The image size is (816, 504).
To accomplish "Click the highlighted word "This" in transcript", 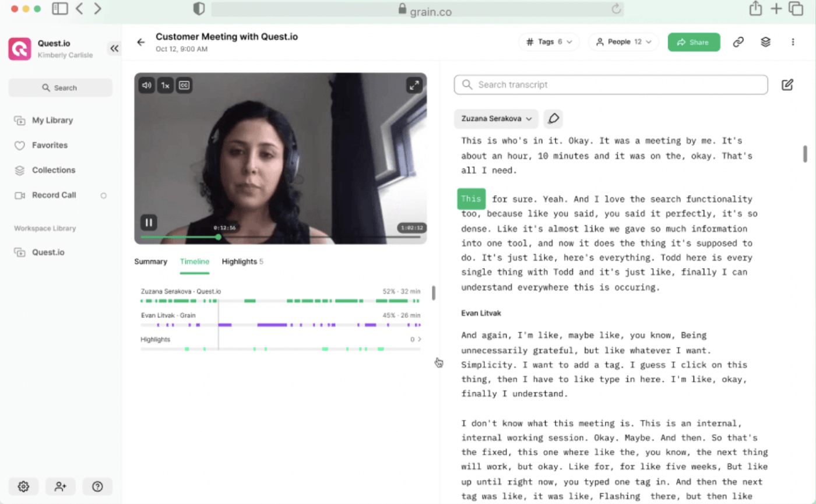I will [x=471, y=199].
